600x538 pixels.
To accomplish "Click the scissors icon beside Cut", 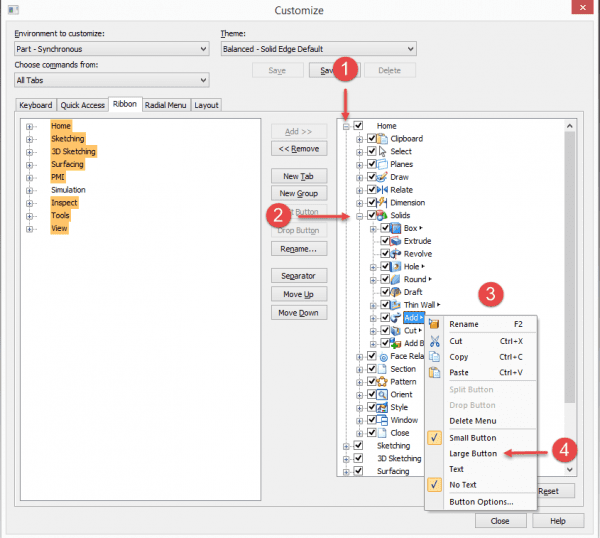I will (434, 341).
